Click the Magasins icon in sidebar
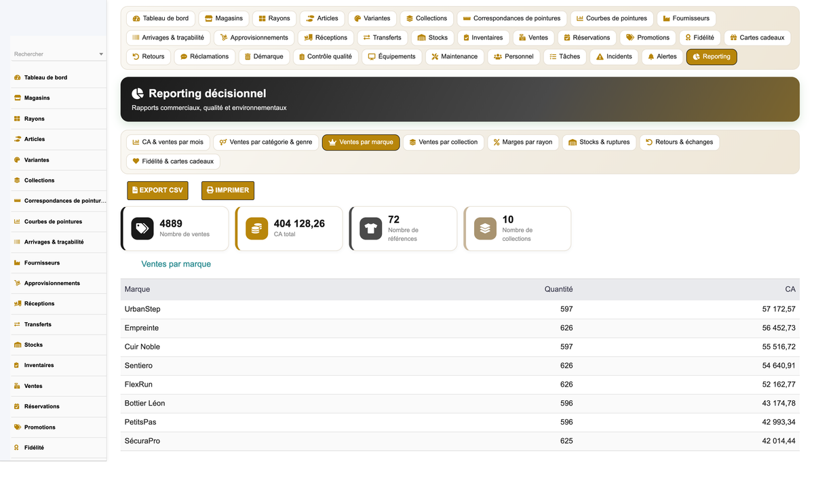814x504 pixels. click(x=17, y=98)
